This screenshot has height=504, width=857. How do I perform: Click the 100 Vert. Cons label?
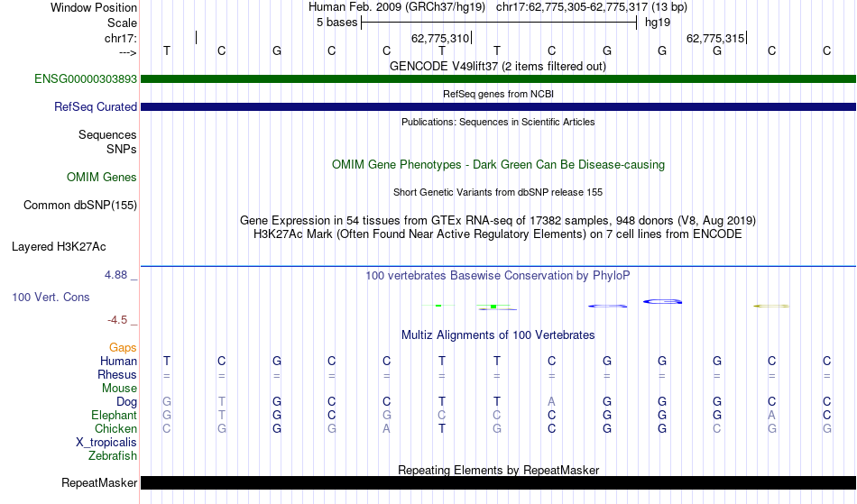(x=51, y=297)
